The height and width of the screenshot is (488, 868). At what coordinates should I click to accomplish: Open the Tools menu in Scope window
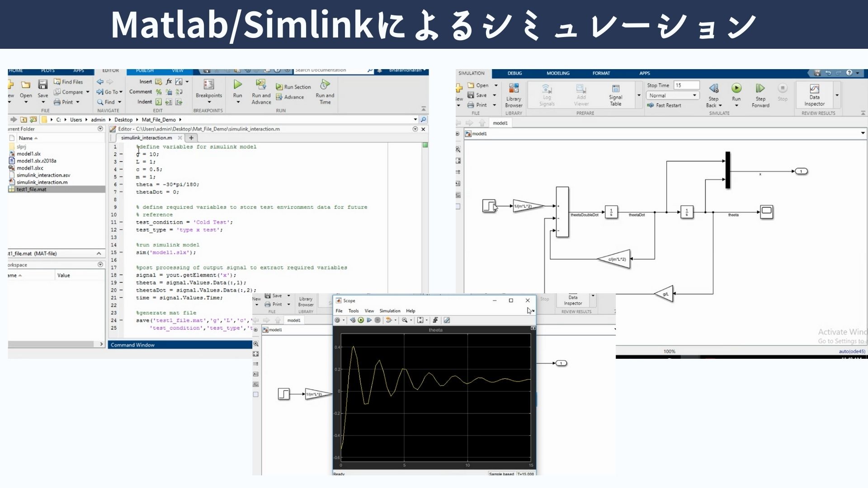click(354, 311)
